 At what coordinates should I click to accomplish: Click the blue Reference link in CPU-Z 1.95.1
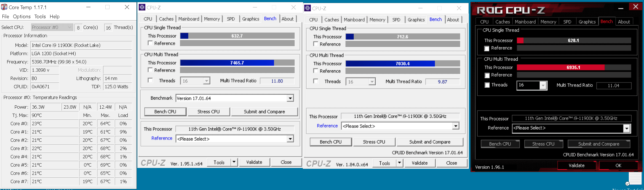coord(162,138)
